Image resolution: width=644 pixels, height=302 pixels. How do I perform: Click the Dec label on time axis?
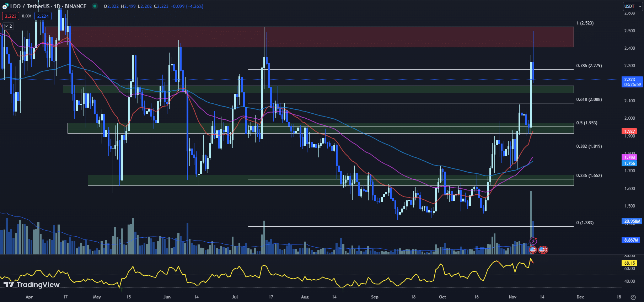[x=580, y=297]
